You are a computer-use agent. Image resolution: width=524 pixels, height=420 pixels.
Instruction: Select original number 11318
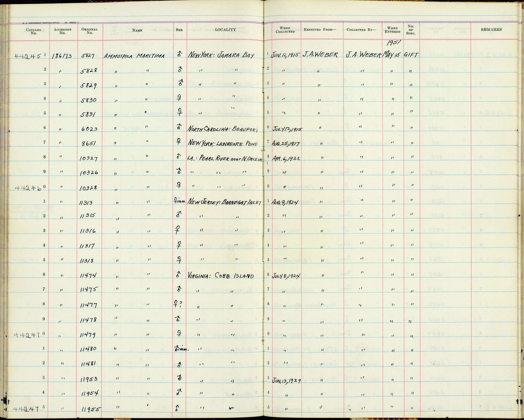pos(87,261)
